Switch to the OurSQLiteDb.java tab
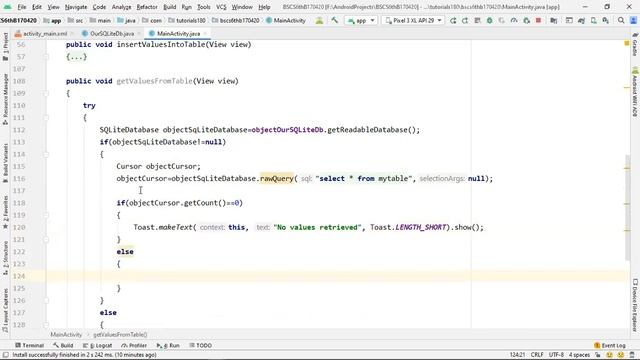640x360 pixels. [111, 33]
